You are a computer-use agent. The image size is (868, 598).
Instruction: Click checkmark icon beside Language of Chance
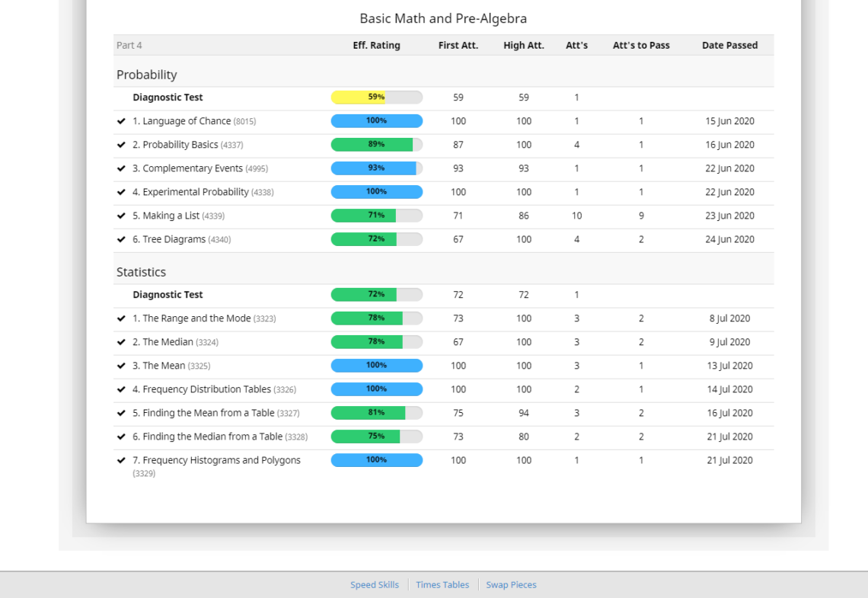click(121, 121)
